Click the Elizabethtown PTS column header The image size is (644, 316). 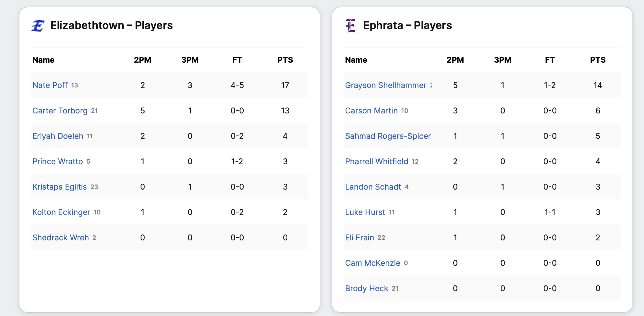coord(285,60)
